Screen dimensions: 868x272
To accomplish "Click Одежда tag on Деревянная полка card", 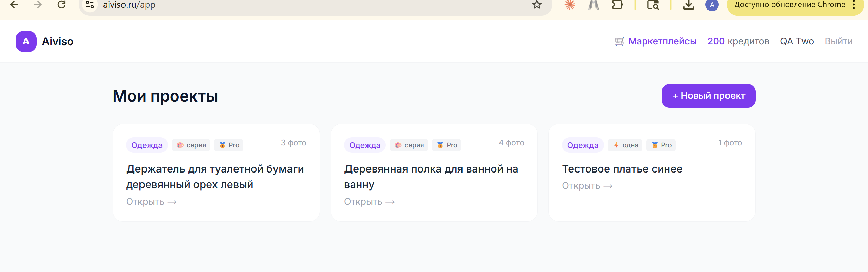I will [365, 145].
